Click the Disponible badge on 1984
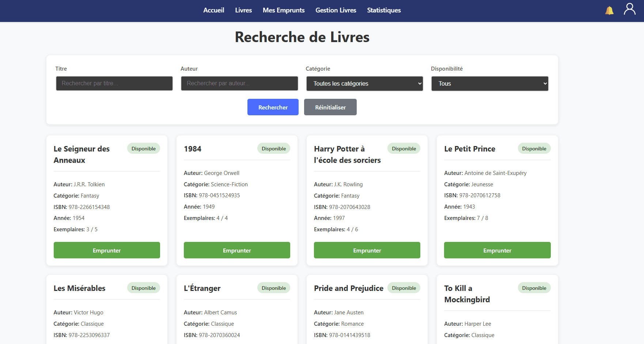Screen dimensions: 644x344 click(x=273, y=148)
